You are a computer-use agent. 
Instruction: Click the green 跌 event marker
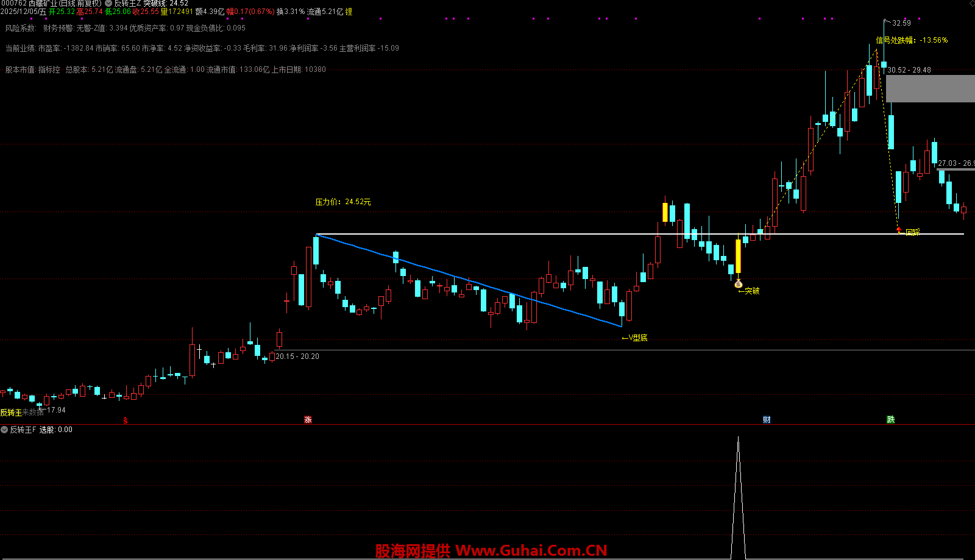pyautogui.click(x=890, y=420)
